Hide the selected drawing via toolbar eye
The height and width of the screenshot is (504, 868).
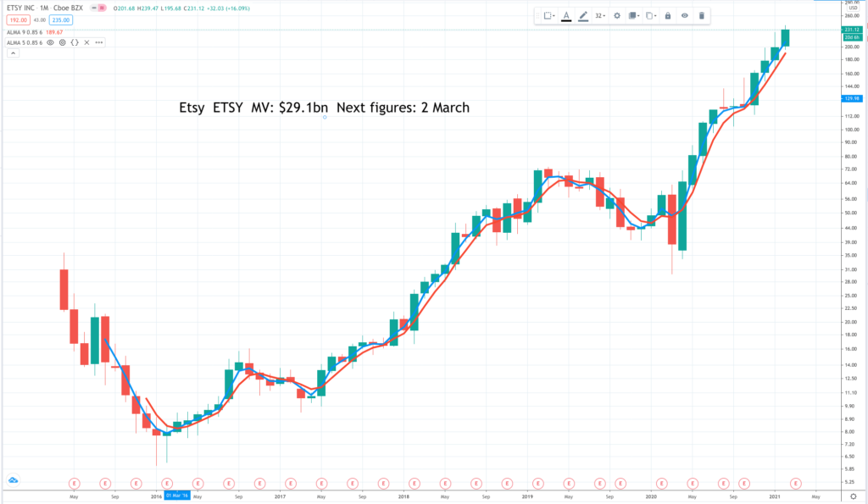[685, 16]
